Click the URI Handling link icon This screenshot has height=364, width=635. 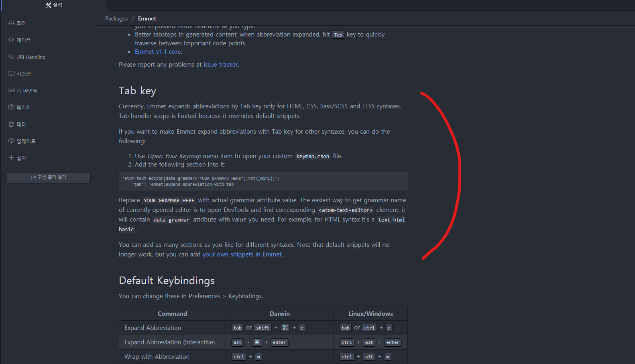pyautogui.click(x=11, y=57)
